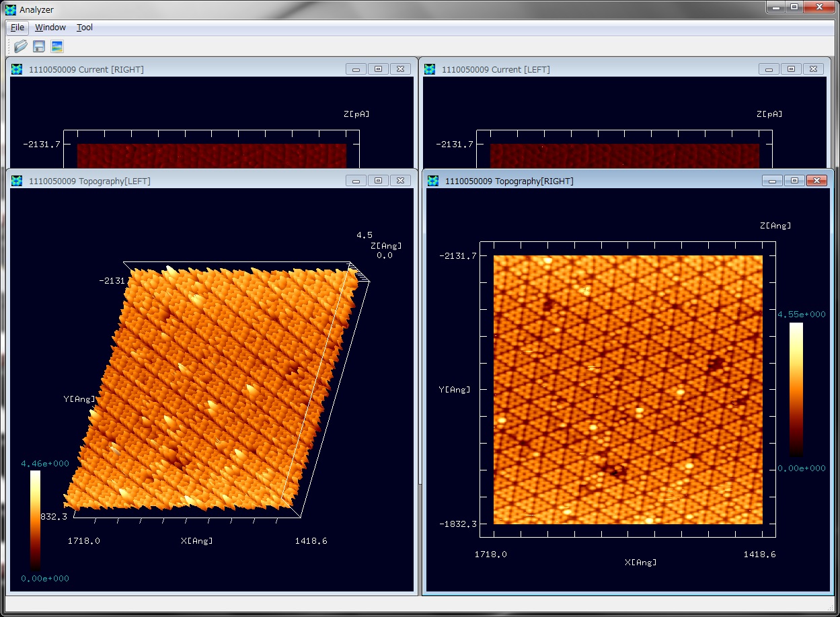The image size is (840, 617).
Task: Maximize the Topography[LEFT] sub-window
Action: 379,181
